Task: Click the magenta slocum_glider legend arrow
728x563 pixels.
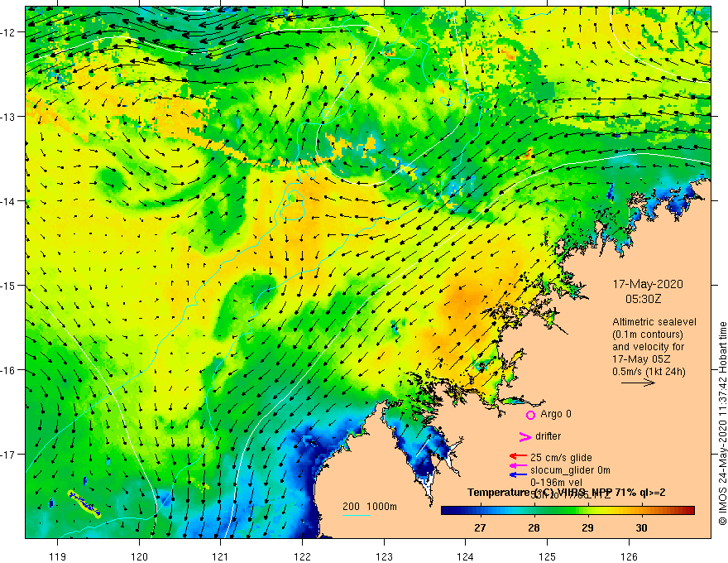Action: [x=518, y=465]
